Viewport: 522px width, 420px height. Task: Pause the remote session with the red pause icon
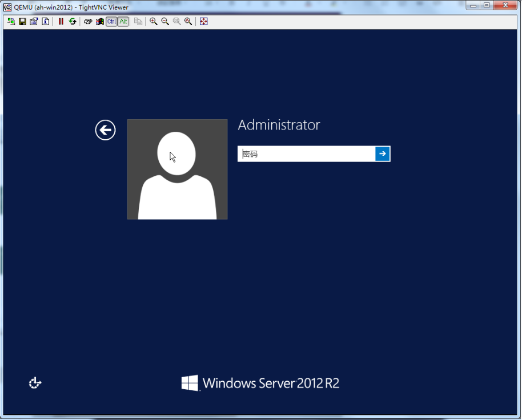tap(61, 22)
